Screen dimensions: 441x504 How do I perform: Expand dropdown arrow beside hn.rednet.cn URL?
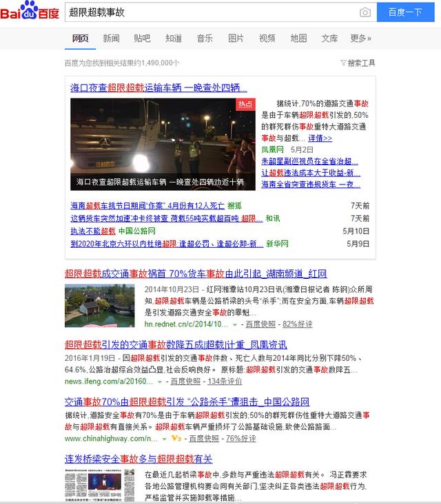click(235, 325)
